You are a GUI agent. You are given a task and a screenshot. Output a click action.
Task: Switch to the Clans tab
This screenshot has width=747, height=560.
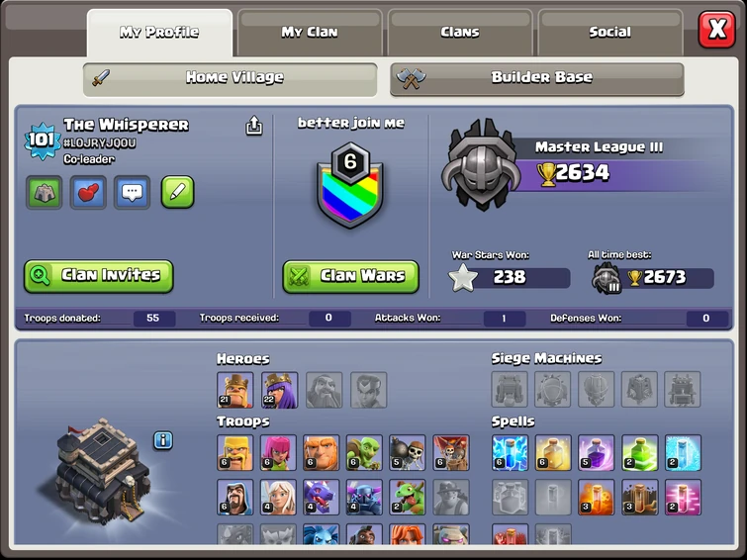pyautogui.click(x=460, y=32)
